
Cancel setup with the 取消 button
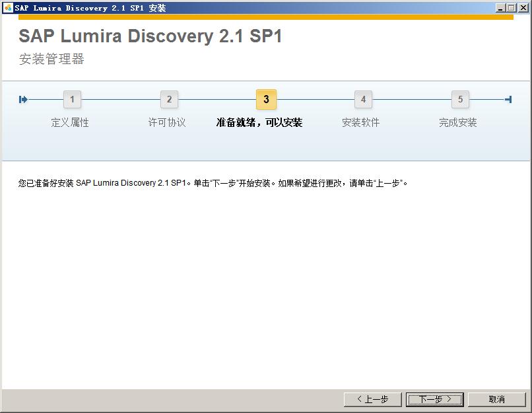click(x=497, y=399)
